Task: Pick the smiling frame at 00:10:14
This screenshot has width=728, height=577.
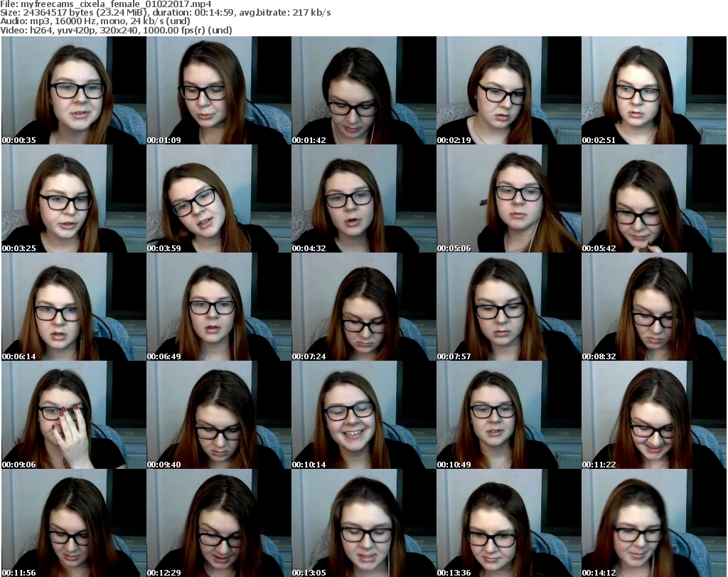Action: pyautogui.click(x=363, y=415)
